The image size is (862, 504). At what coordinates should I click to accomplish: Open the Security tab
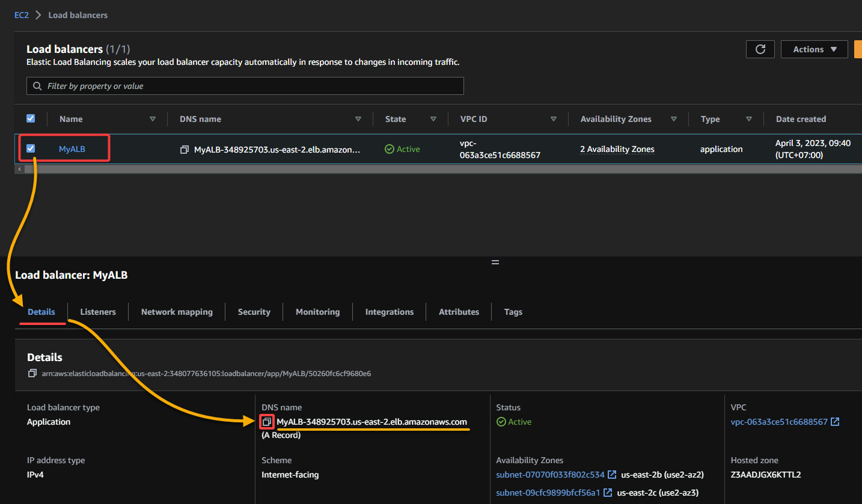[254, 312]
